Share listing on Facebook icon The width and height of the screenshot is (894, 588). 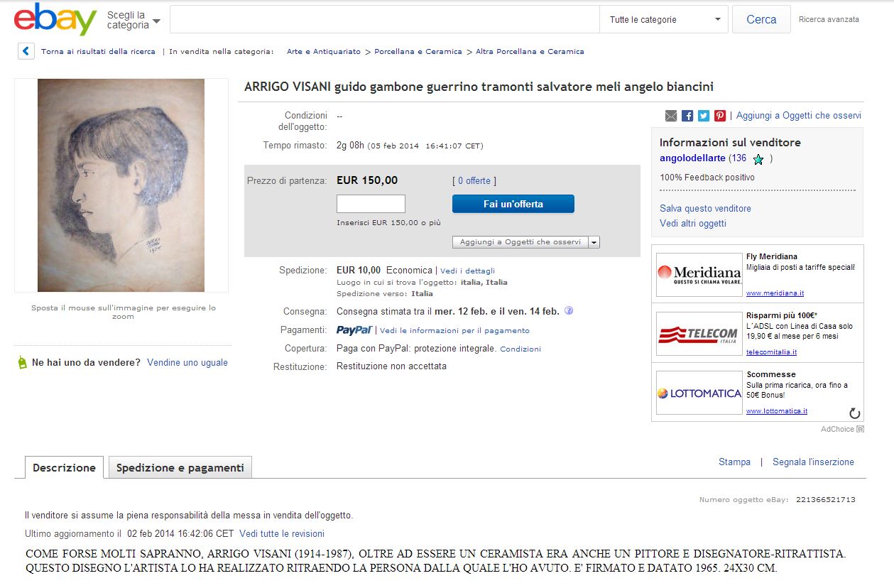tap(687, 116)
